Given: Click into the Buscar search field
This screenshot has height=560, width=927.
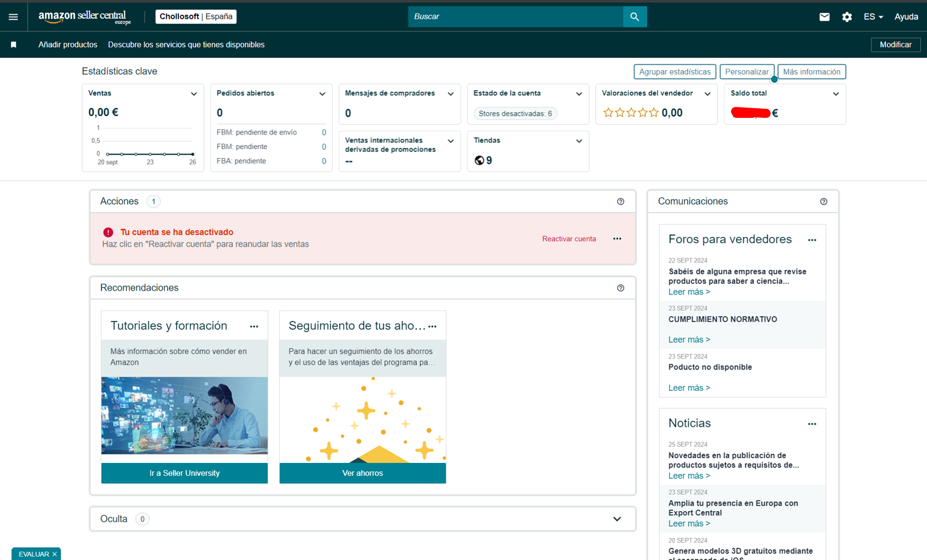Looking at the screenshot, I should tap(515, 16).
